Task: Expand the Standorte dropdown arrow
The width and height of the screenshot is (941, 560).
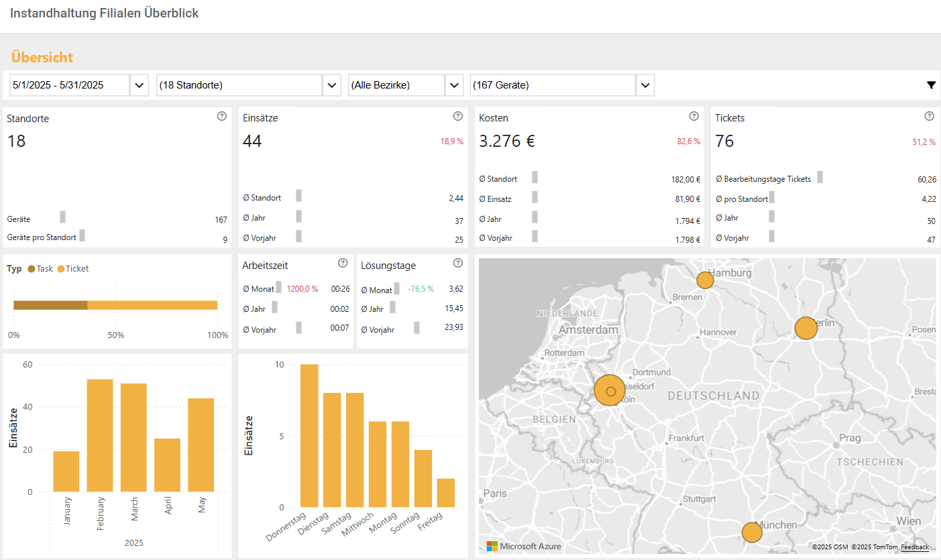Action: pyautogui.click(x=332, y=85)
